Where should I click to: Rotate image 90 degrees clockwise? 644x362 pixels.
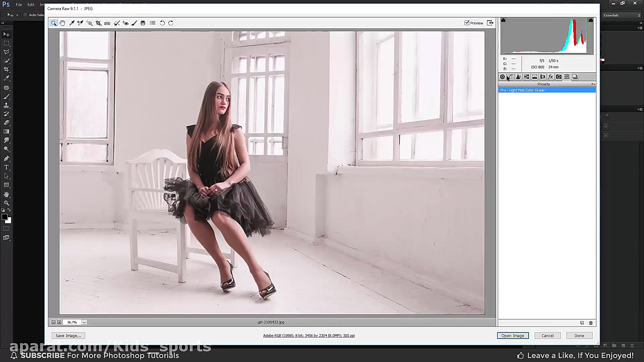click(171, 23)
